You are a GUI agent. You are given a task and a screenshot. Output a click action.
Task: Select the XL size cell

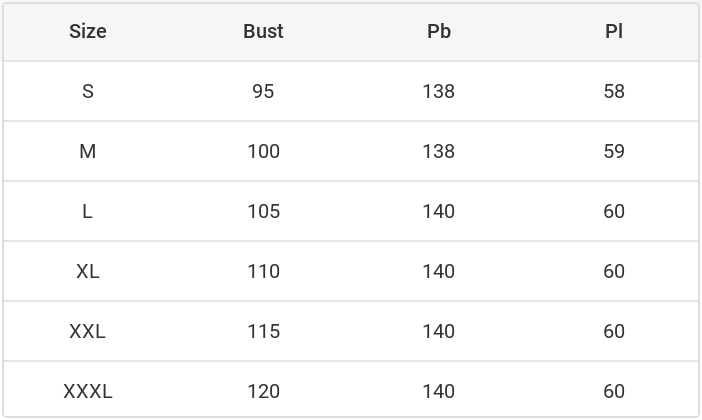point(88,271)
